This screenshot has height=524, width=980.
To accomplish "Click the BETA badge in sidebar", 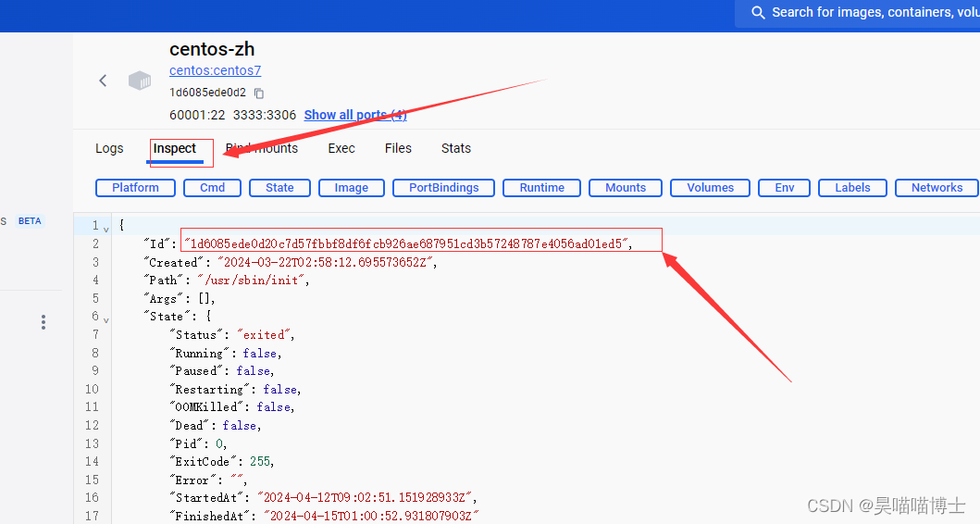I will 30,220.
